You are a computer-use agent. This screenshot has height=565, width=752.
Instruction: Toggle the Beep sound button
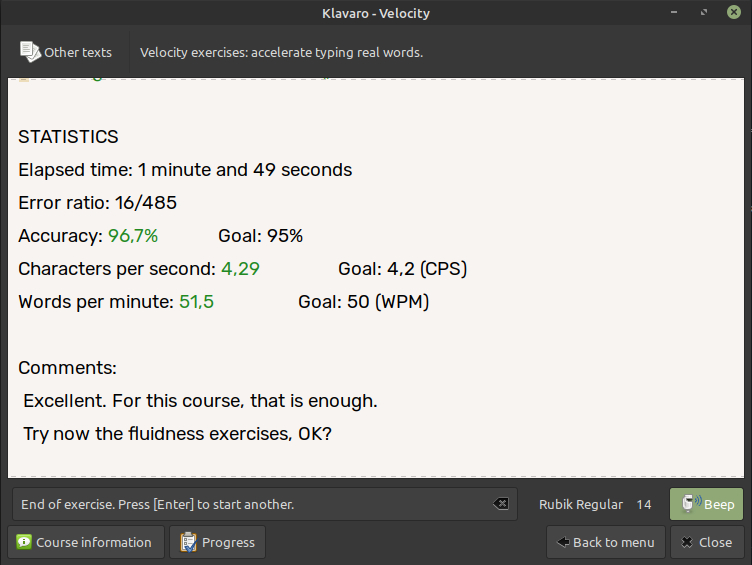pos(706,504)
